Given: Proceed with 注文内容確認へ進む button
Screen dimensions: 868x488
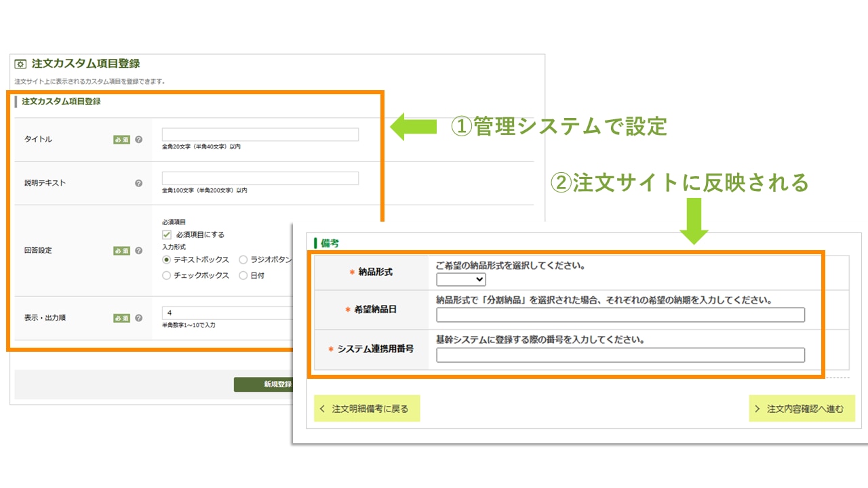Looking at the screenshot, I should click(x=802, y=409).
